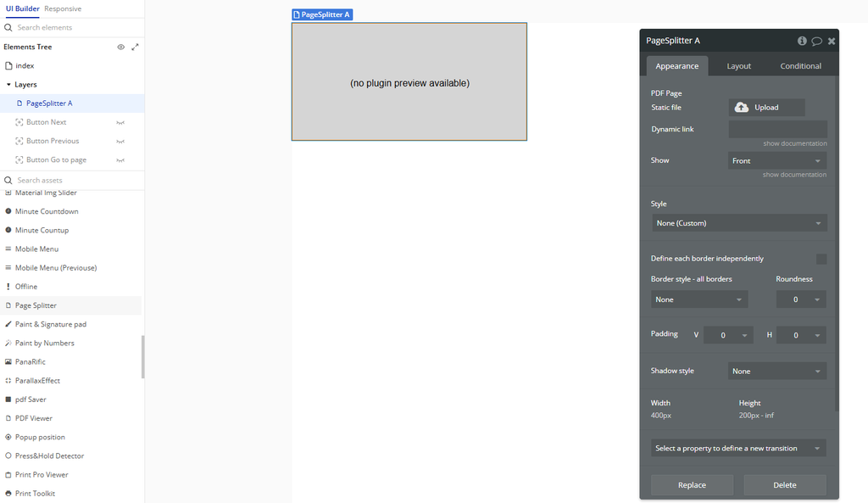Enable Define each border independently
This screenshot has width=868, height=503.
[821, 258]
